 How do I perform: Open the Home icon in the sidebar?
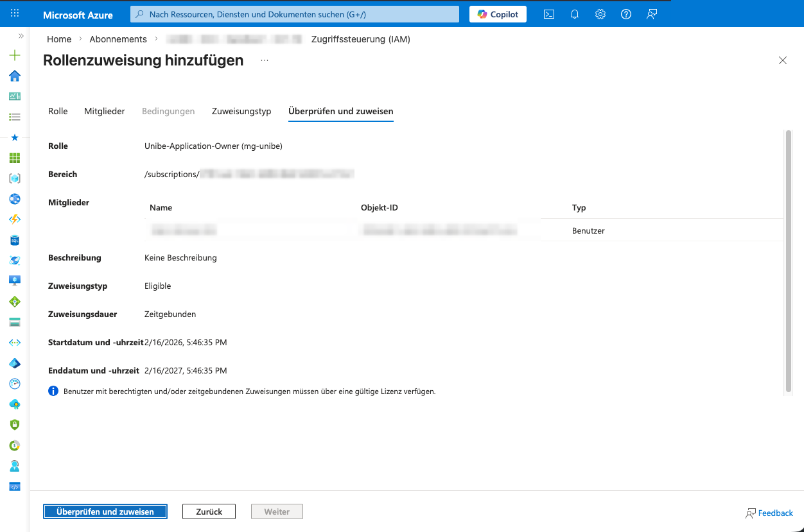tap(14, 76)
